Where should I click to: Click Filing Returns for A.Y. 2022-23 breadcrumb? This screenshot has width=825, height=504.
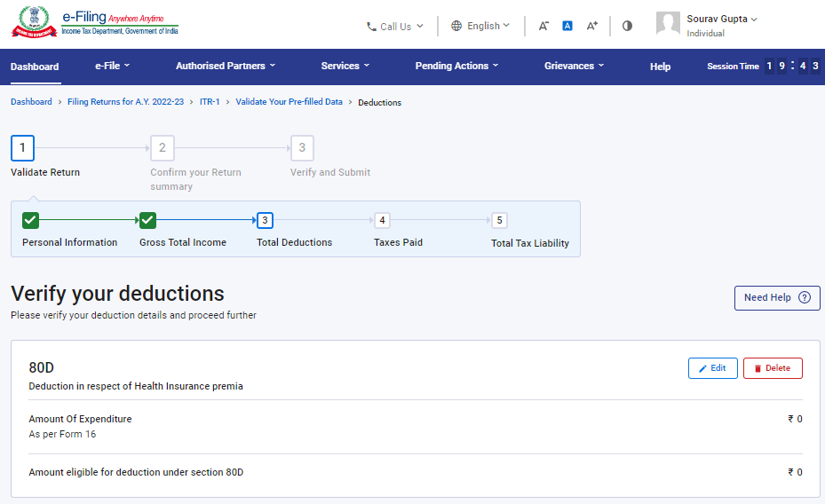click(x=126, y=102)
